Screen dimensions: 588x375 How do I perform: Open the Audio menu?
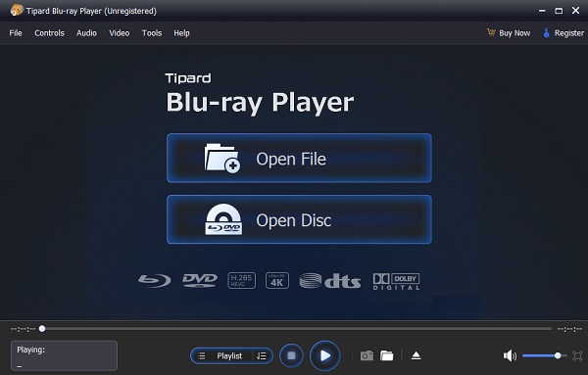[x=86, y=33]
